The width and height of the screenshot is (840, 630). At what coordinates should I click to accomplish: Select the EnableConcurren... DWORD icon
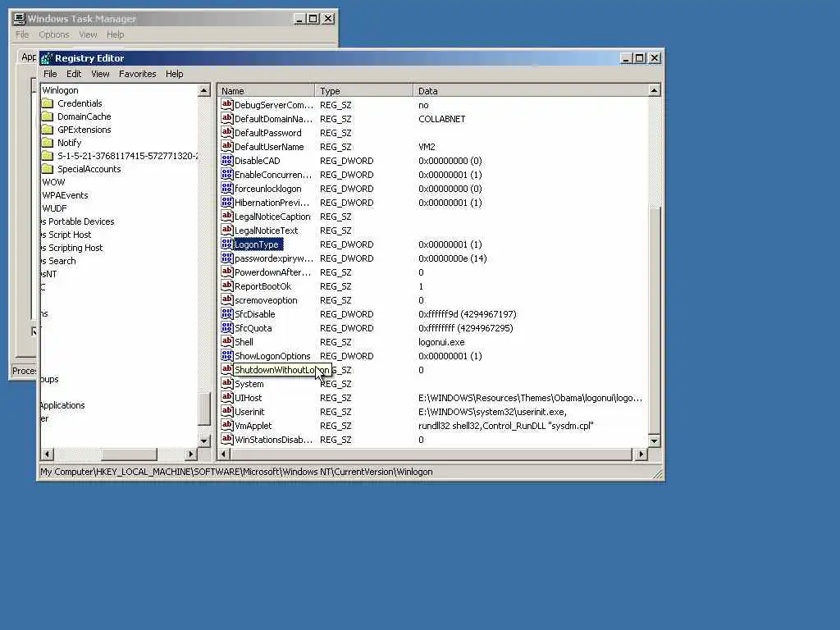[227, 174]
